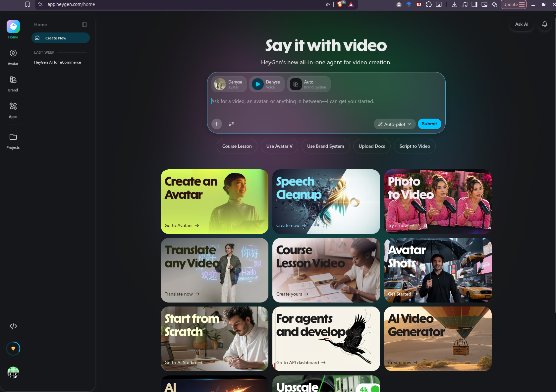The width and height of the screenshot is (556, 392).
Task: Click the camera screenshot extension icon
Action: pyautogui.click(x=399, y=4)
